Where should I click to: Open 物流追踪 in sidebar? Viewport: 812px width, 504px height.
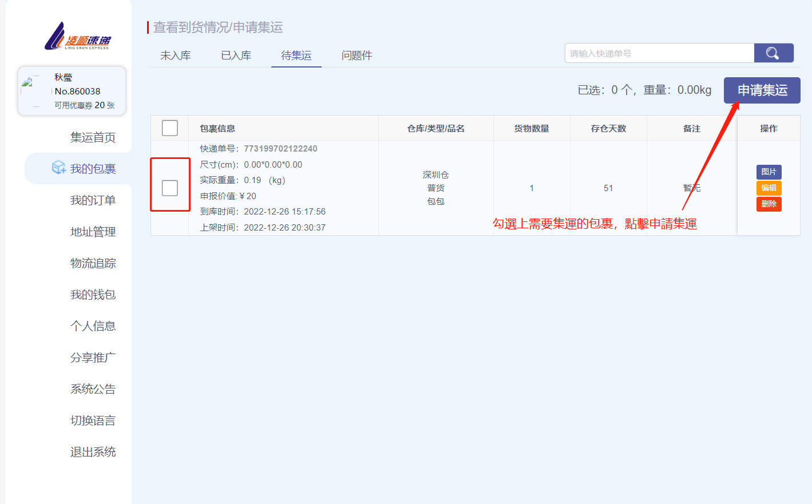[93, 263]
